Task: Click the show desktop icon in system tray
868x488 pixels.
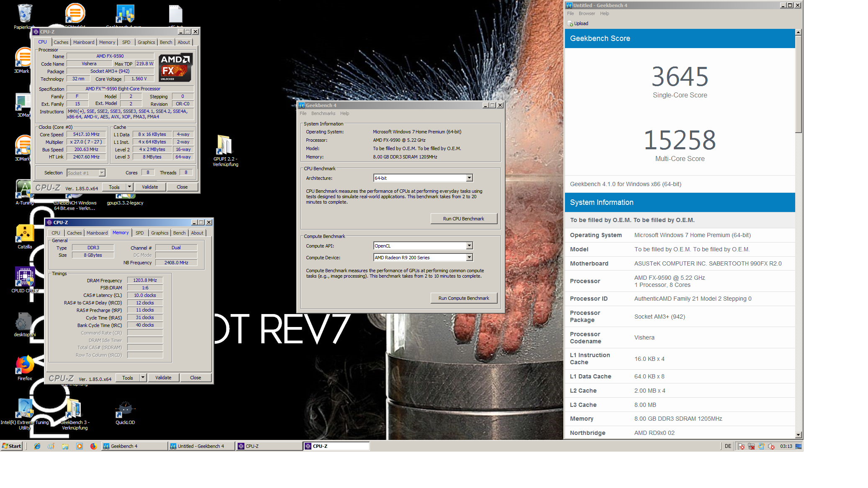Action: 799,446
